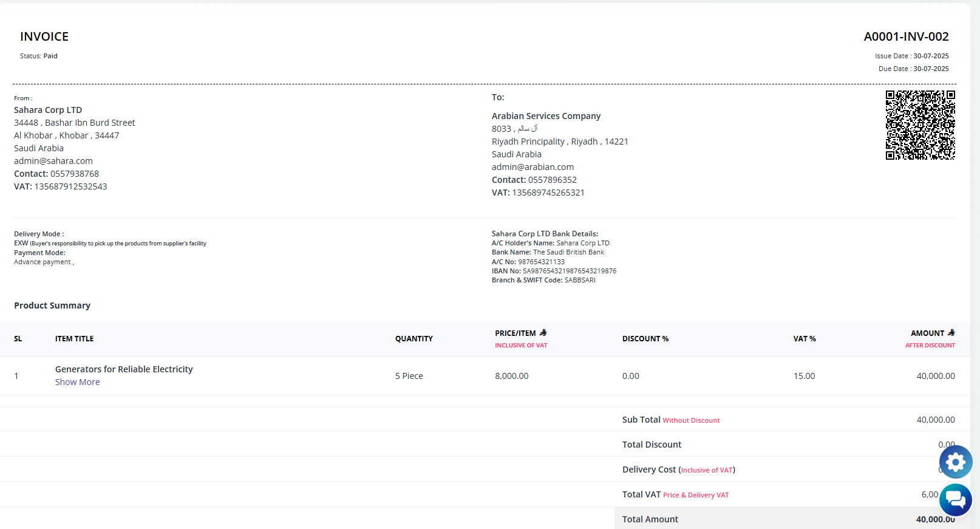Viewport: 980px width, 529px height.
Task: Click the invoice QR code
Action: (920, 125)
